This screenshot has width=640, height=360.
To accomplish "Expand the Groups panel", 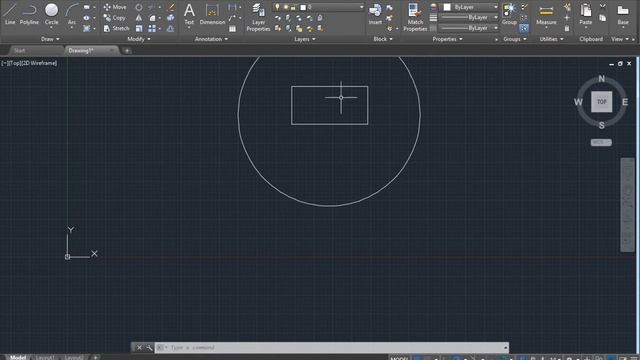I will pyautogui.click(x=515, y=39).
